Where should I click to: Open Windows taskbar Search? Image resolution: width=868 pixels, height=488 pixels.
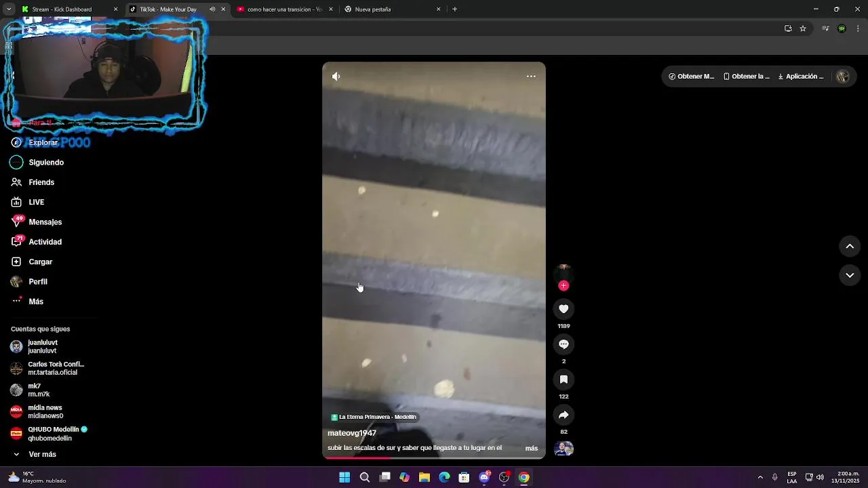click(365, 478)
